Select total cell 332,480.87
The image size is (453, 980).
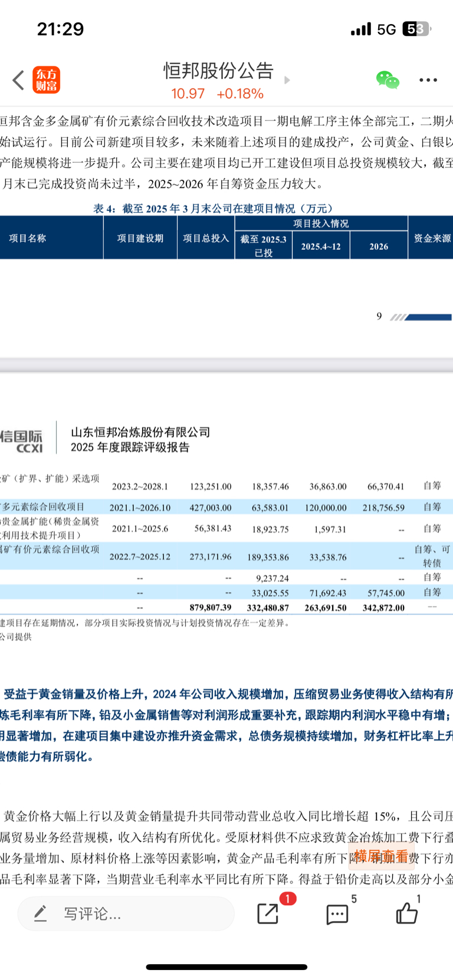(x=268, y=608)
